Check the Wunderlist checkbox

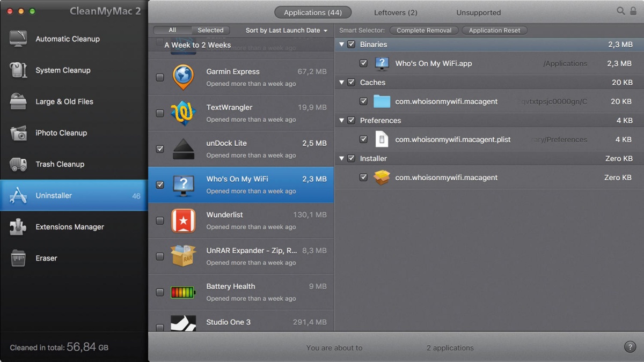coord(160,220)
